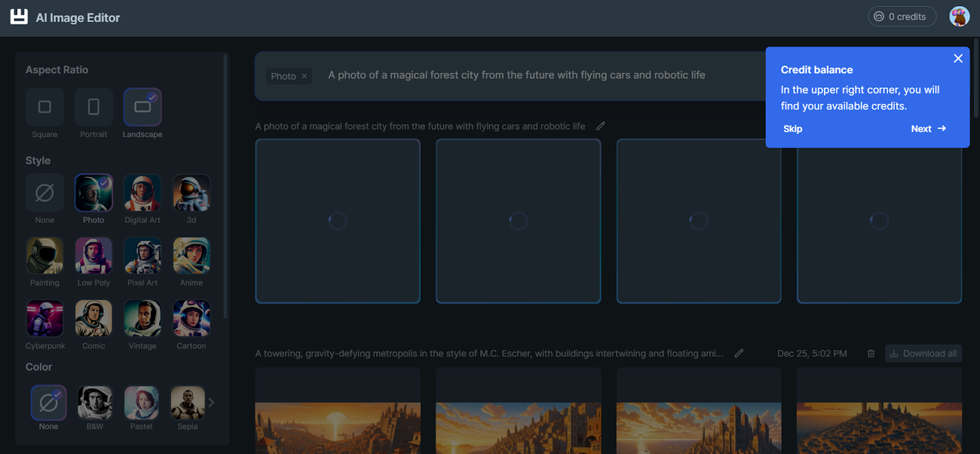The image size is (980, 454).
Task: Click the AI Image Editor logo icon
Action: (x=19, y=17)
